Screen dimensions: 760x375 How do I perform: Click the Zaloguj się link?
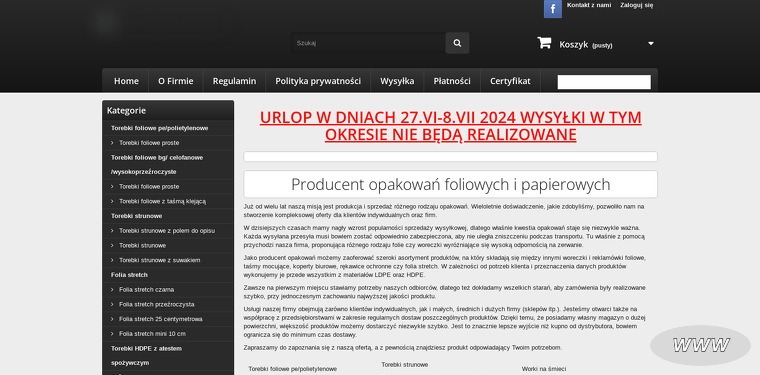[636, 5]
